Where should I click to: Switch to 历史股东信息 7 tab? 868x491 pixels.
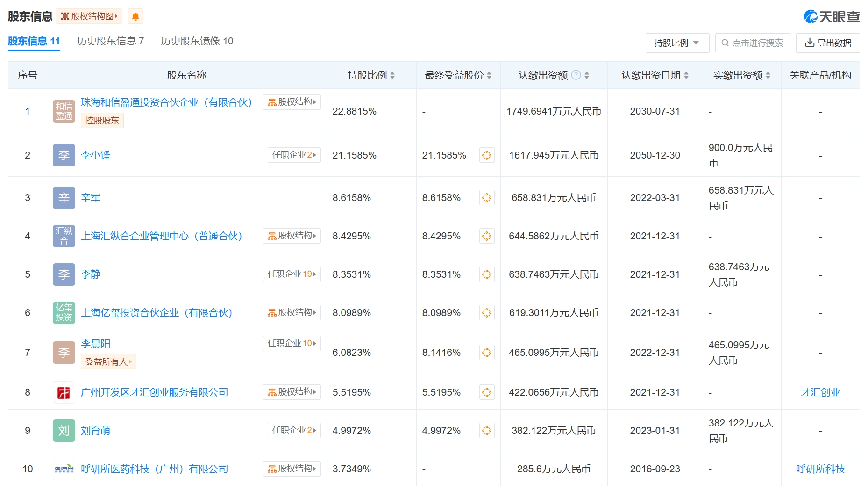110,41
